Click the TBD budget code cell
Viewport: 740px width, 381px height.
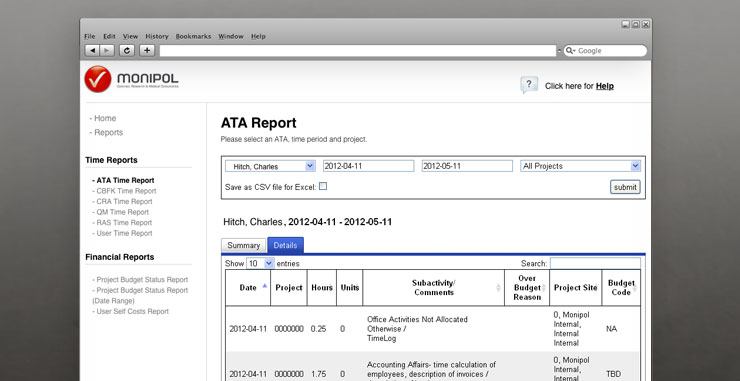click(614, 374)
